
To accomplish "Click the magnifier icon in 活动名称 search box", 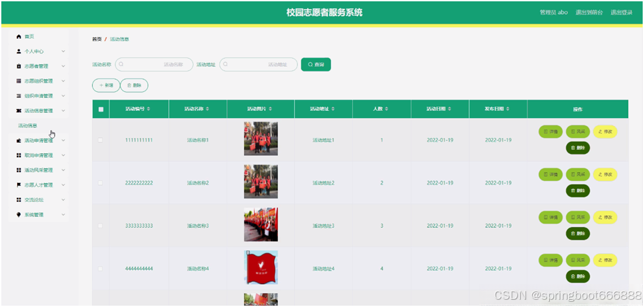I will pyautogui.click(x=121, y=64).
